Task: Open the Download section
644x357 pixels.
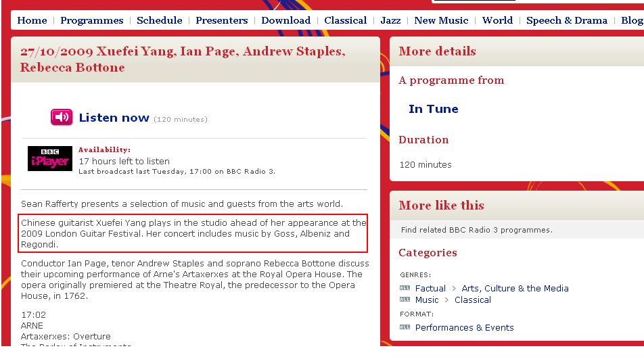Action: 286,20
